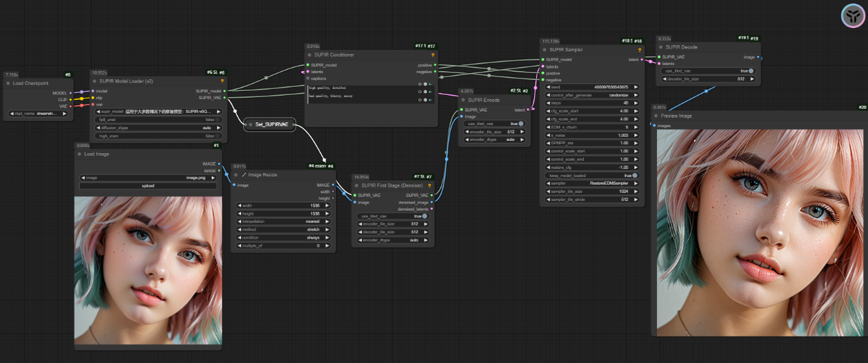Click collapse dot on Preview Image node
The width and height of the screenshot is (868, 363).
coord(658,116)
